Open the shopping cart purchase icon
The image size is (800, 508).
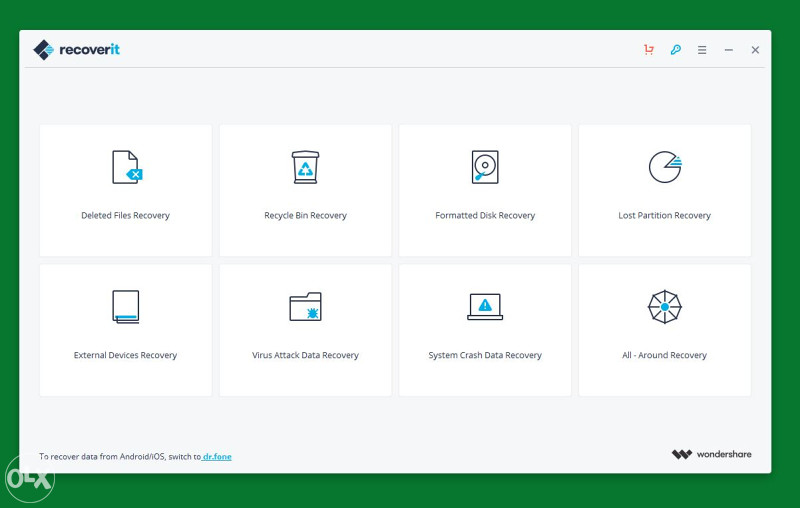648,49
